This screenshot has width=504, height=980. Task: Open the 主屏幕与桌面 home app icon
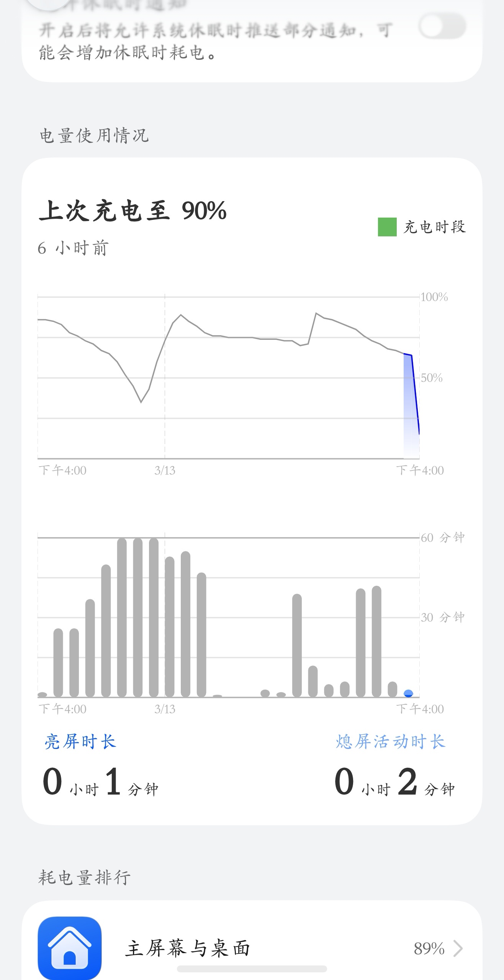pyautogui.click(x=69, y=947)
